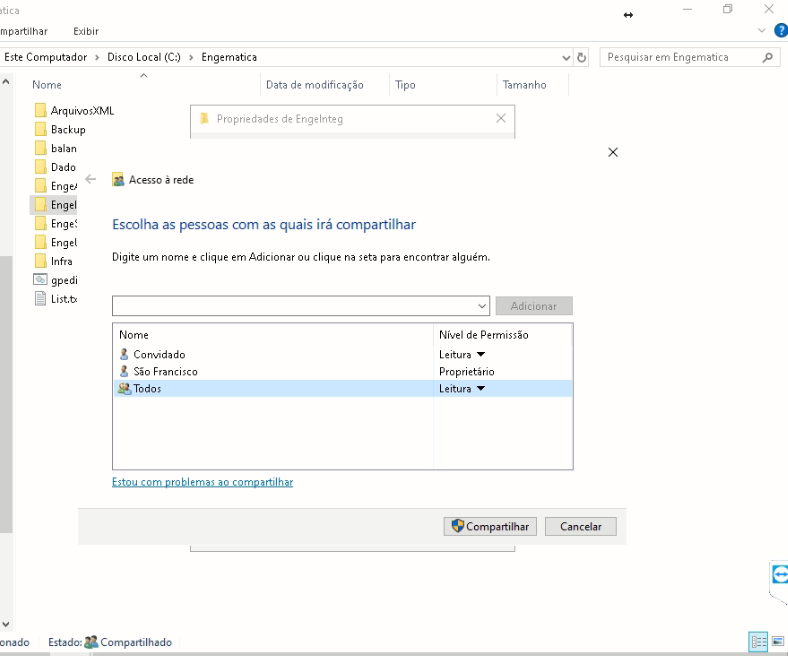Open 'Estou com problemas ao compartilhar' link

[x=202, y=482]
